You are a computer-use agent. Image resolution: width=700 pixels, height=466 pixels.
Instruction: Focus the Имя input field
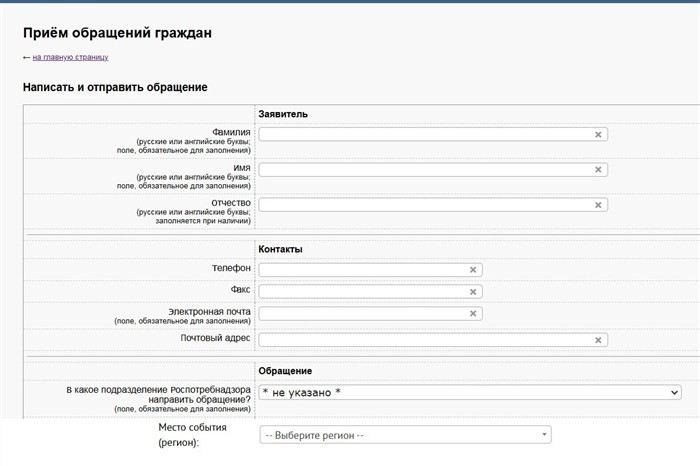click(x=433, y=170)
